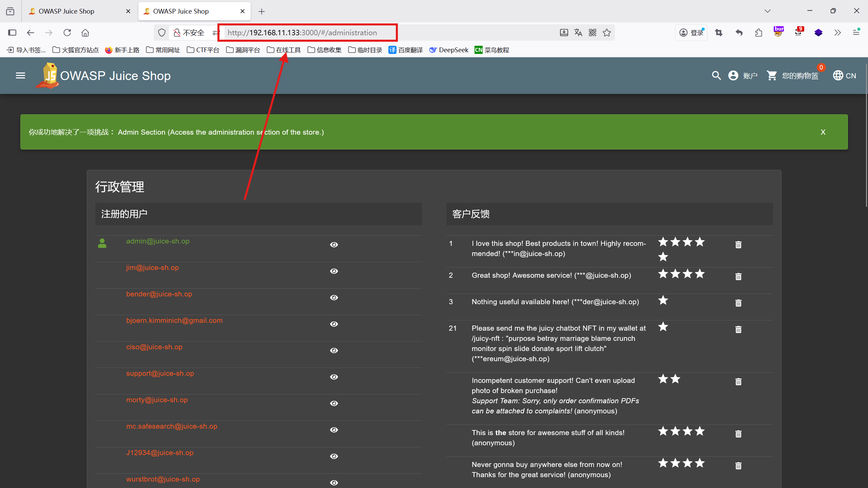
Task: Show details for bjoern.kimminich@gmail.com user
Action: tap(334, 324)
